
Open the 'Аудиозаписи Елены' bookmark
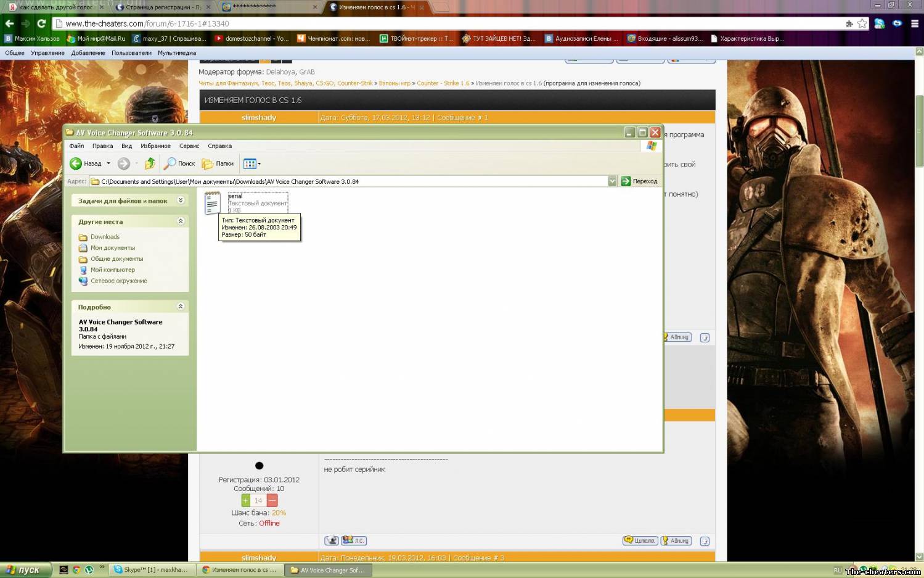(x=581, y=38)
